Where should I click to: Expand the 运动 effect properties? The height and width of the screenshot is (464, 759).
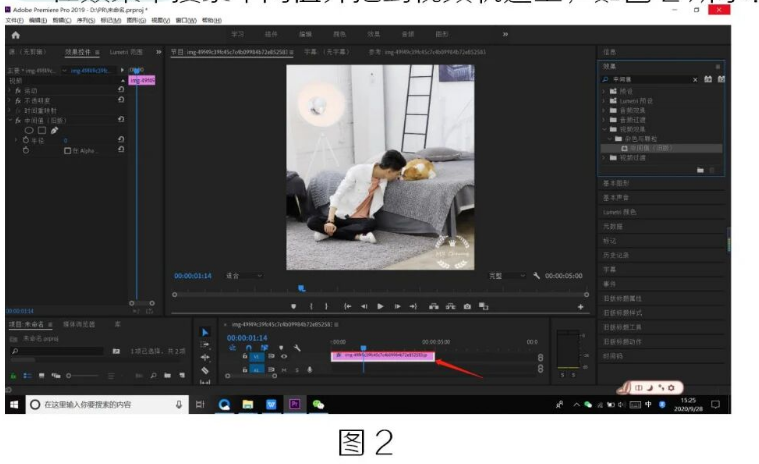tap(9, 90)
